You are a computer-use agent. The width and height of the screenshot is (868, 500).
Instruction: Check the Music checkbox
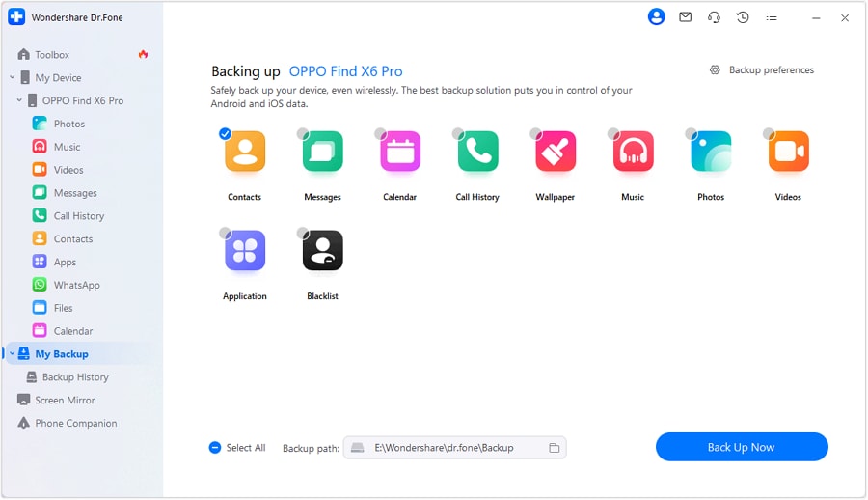tap(612, 133)
